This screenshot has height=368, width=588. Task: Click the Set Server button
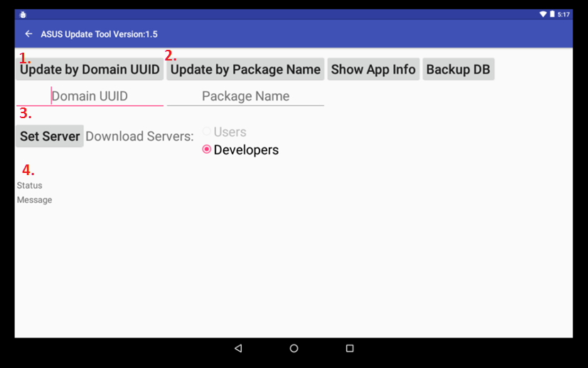tap(50, 136)
